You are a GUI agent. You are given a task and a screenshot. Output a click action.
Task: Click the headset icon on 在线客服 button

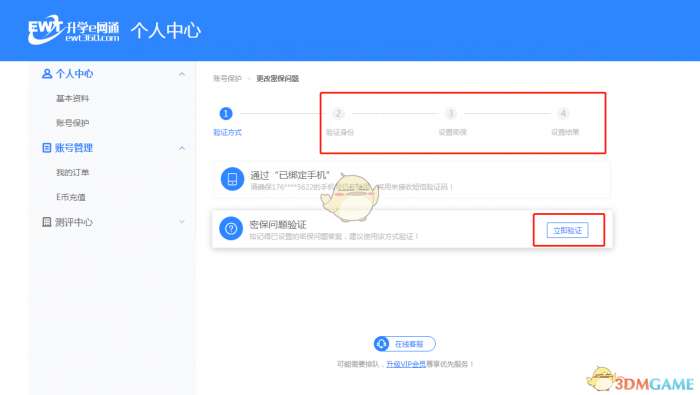pyautogui.click(x=381, y=344)
